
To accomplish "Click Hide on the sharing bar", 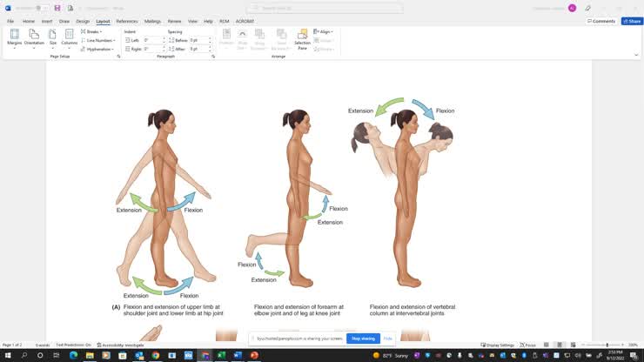I will click(388, 339).
